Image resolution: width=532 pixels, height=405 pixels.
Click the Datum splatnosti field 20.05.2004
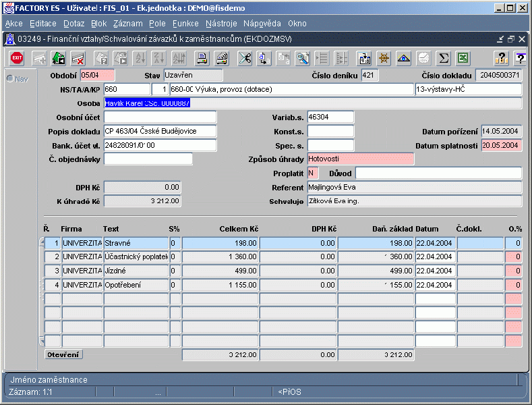[502, 145]
